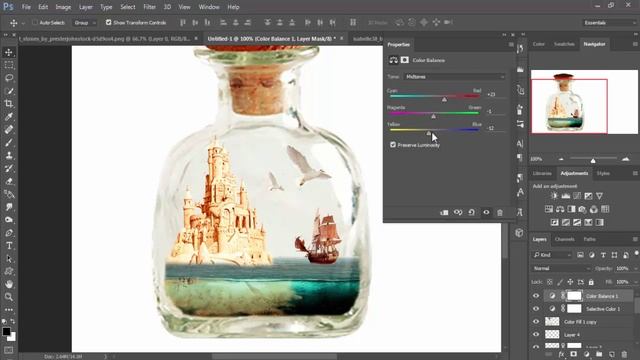Image resolution: width=640 pixels, height=360 pixels.
Task: Toggle the Auto-Select checkbox
Action: point(35,22)
